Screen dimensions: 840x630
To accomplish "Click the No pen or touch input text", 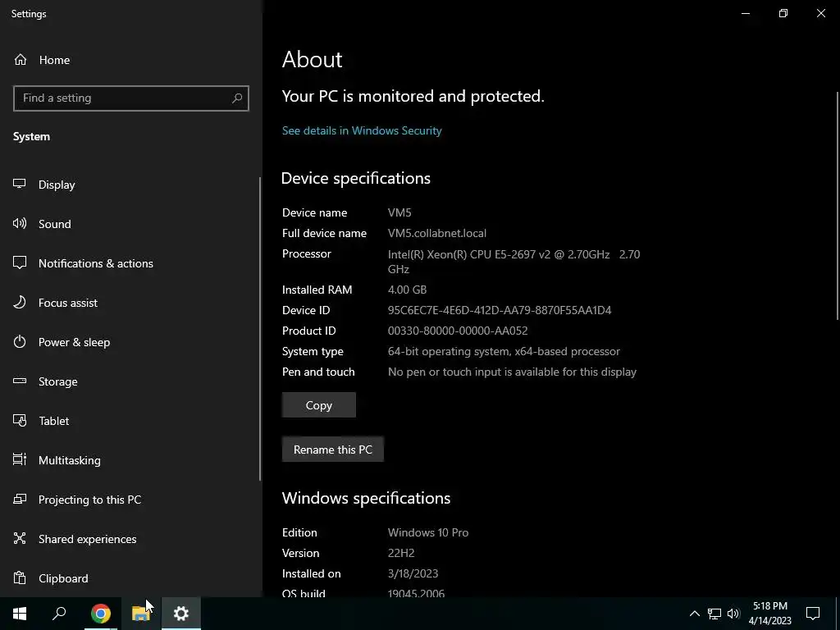I will [x=512, y=372].
